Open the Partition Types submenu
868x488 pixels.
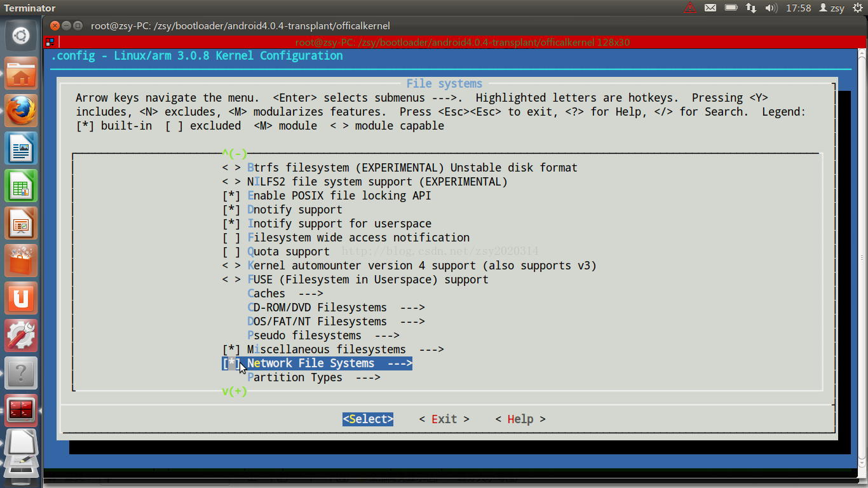pos(314,377)
